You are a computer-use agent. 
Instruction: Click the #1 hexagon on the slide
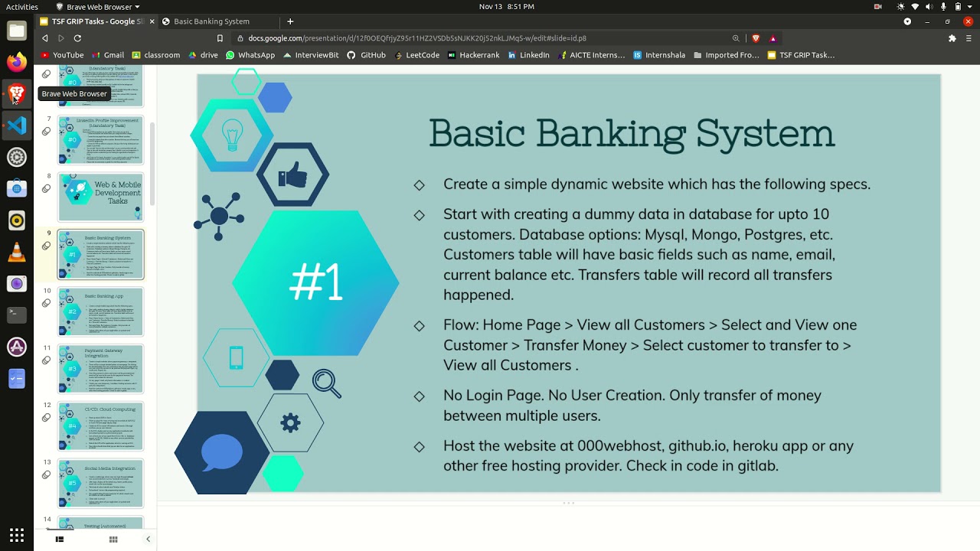pos(315,283)
